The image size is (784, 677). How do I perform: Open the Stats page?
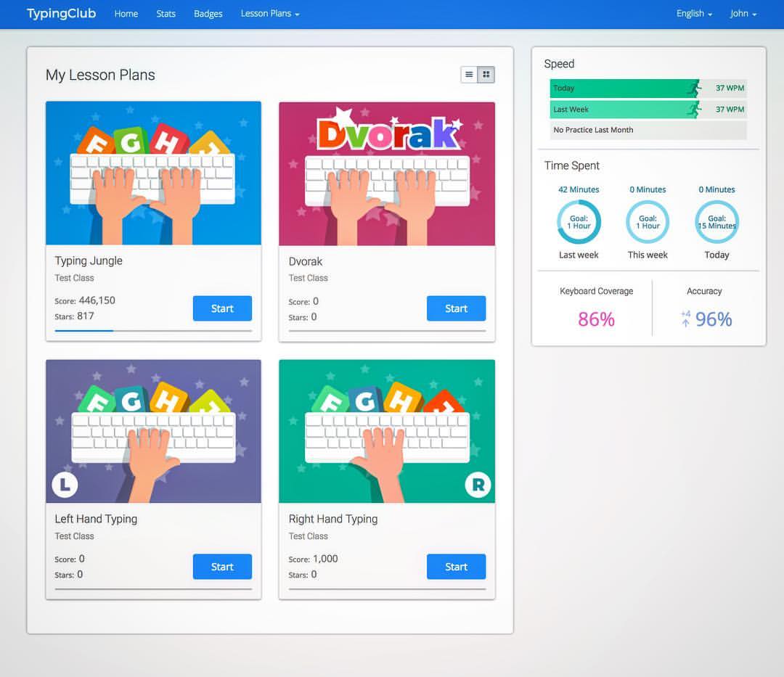pyautogui.click(x=166, y=14)
